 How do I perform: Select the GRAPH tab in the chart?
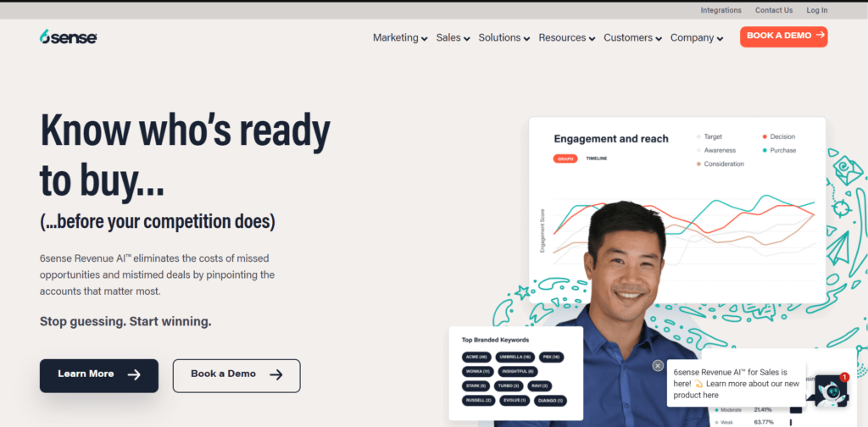pyautogui.click(x=565, y=158)
